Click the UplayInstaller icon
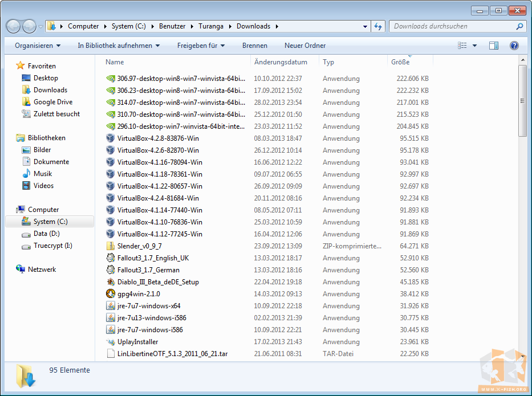The height and width of the screenshot is (396, 532). [x=110, y=342]
